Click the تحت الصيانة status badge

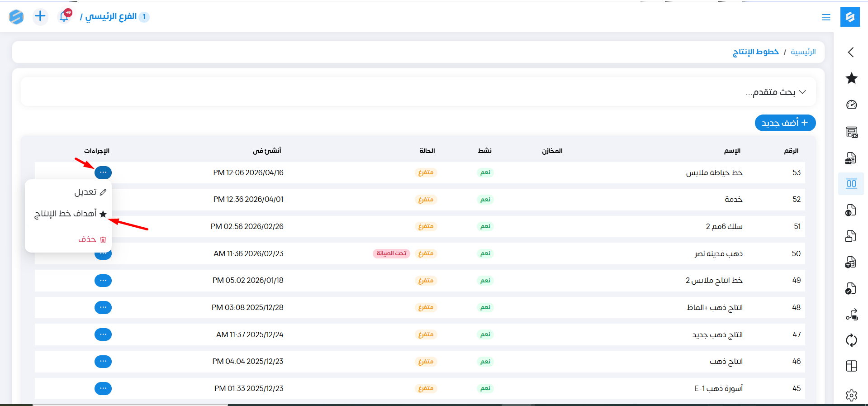[x=391, y=253]
